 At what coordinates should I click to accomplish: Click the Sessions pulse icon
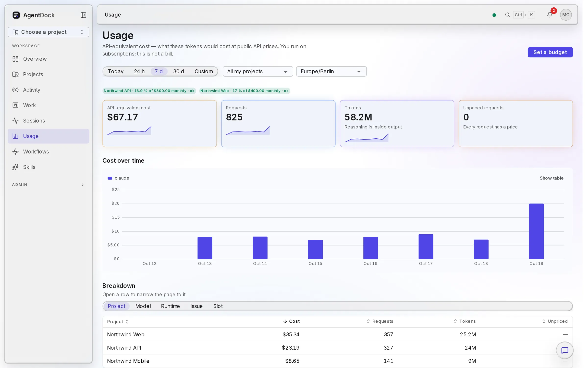[15, 121]
